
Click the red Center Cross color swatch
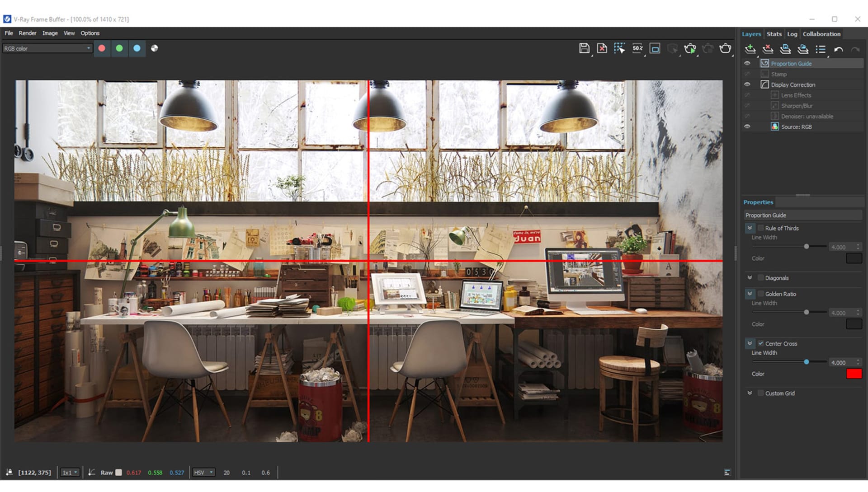(x=854, y=374)
